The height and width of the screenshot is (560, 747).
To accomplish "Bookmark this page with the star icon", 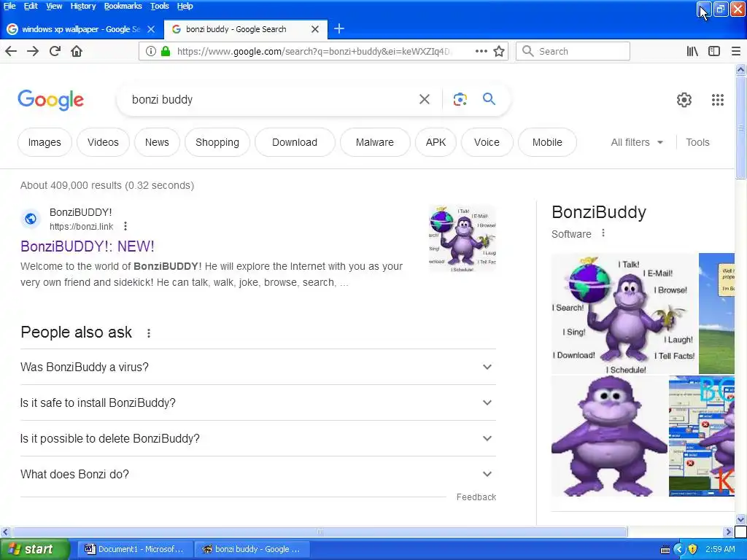I will pyautogui.click(x=499, y=51).
